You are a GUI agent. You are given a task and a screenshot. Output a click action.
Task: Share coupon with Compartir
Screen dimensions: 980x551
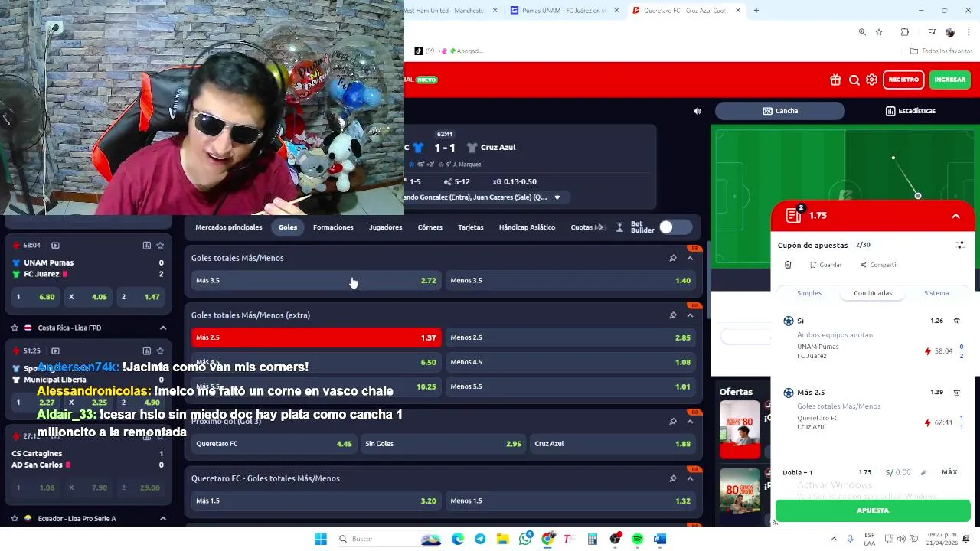coord(879,265)
